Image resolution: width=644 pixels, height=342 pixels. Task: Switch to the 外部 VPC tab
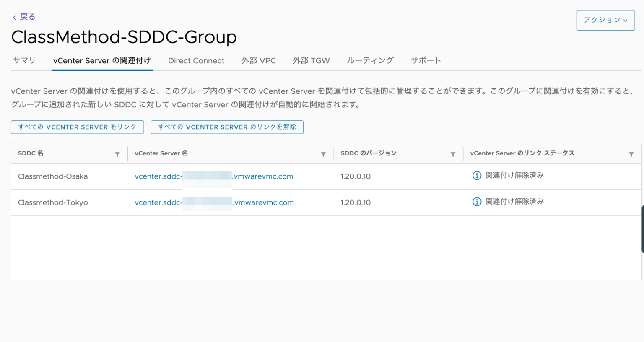pyautogui.click(x=259, y=60)
